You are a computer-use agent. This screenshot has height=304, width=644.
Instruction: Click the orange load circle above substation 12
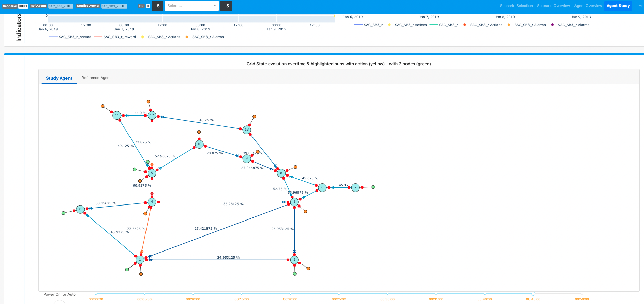point(148,102)
